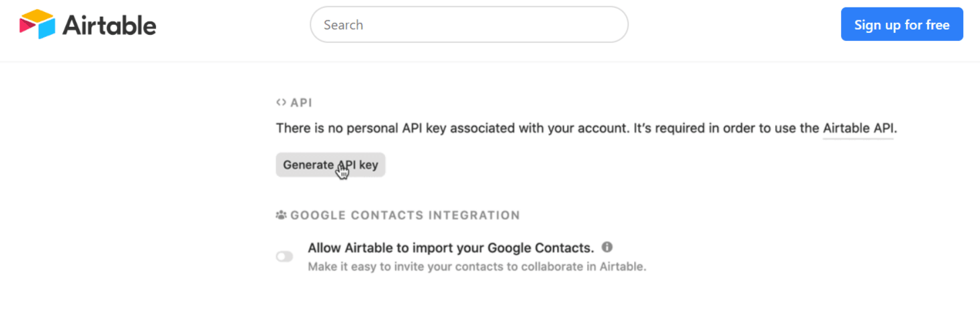Image resolution: width=980 pixels, height=314 pixels.
Task: Open the Airtable API link
Action: tap(858, 128)
